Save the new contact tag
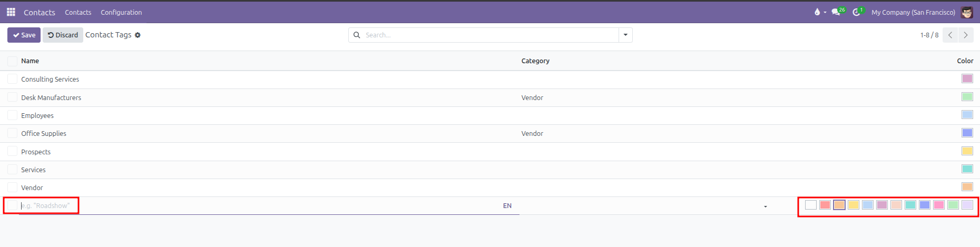The image size is (980, 247). (x=24, y=35)
